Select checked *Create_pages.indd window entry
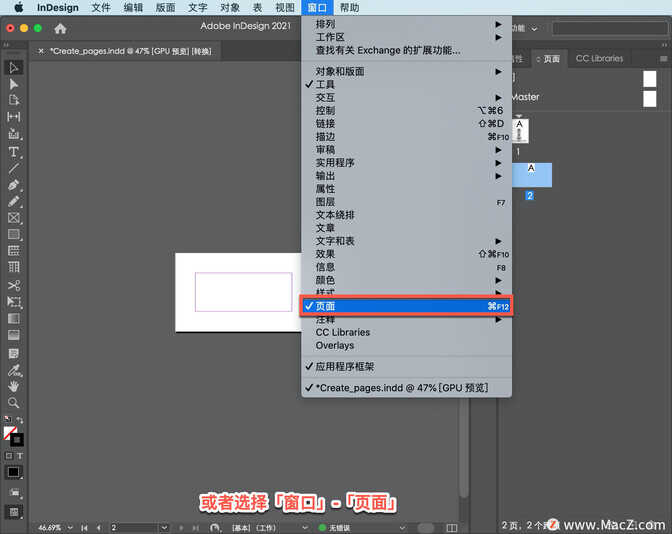This screenshot has width=672, height=534. (407, 388)
